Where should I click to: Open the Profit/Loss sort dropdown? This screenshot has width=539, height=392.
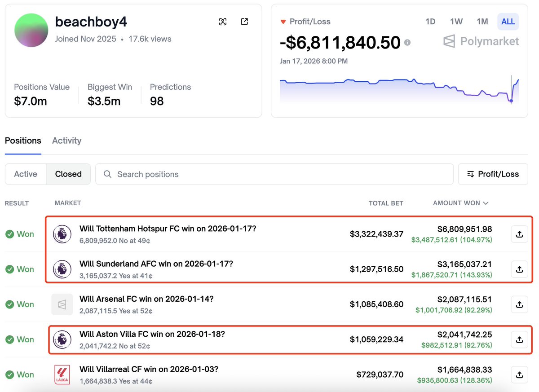493,174
